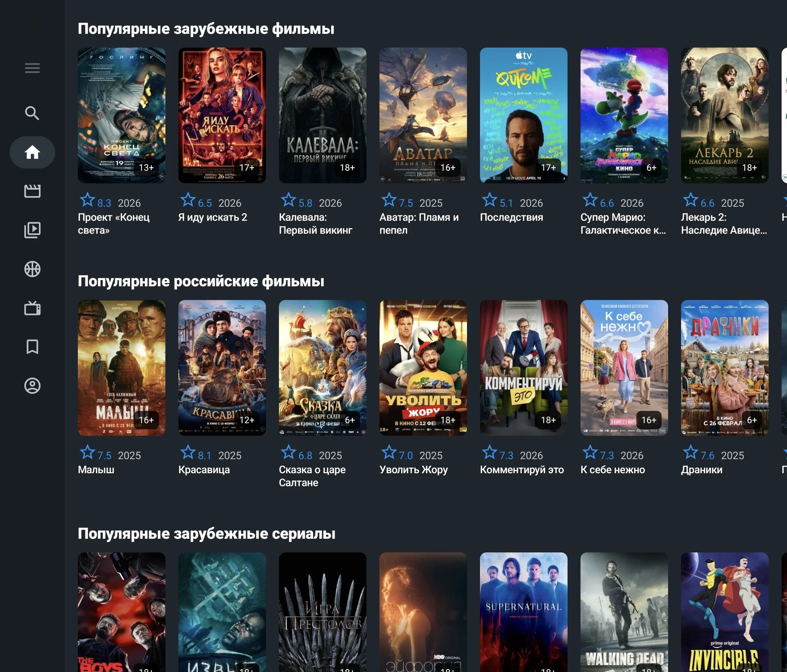Click the rating star for Проект «Конец света»
The image size is (787, 672).
pos(87,200)
